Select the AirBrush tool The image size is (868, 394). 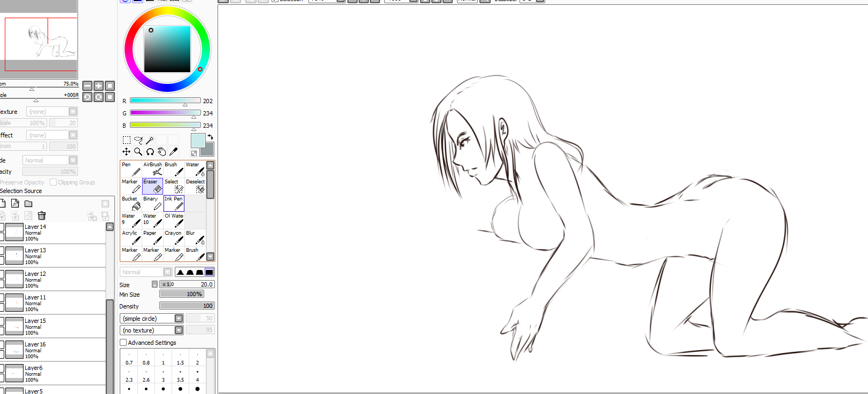coord(152,169)
